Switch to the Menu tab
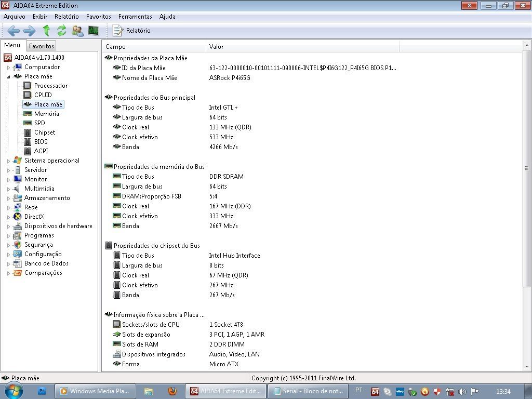The height and width of the screenshot is (399, 532). click(x=12, y=45)
